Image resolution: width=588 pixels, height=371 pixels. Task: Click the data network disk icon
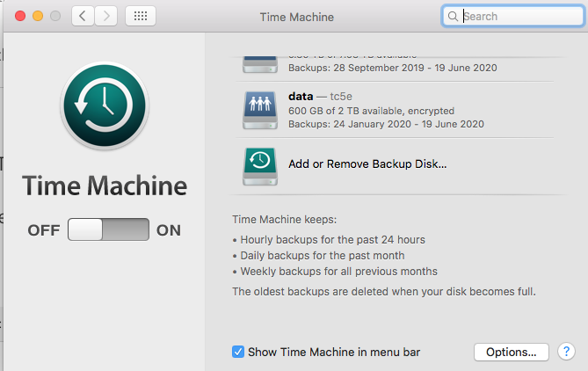click(260, 109)
